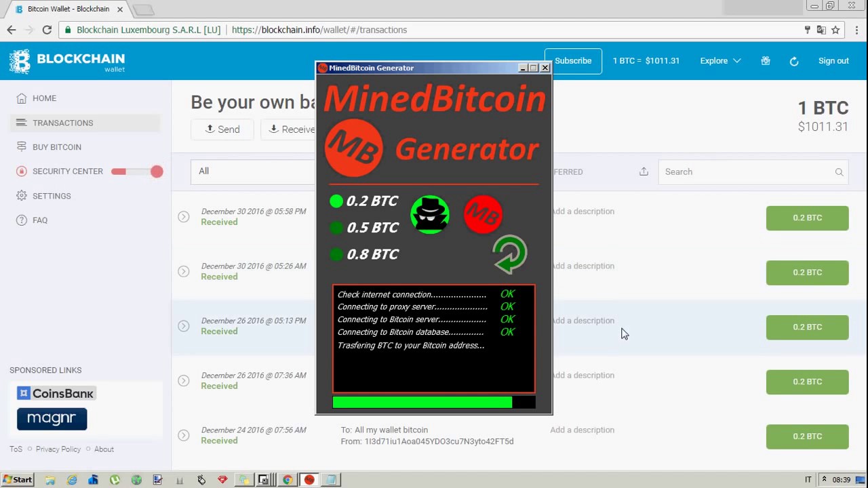Open the magnr sponsored link
Screen dimensions: 868x488
52,419
